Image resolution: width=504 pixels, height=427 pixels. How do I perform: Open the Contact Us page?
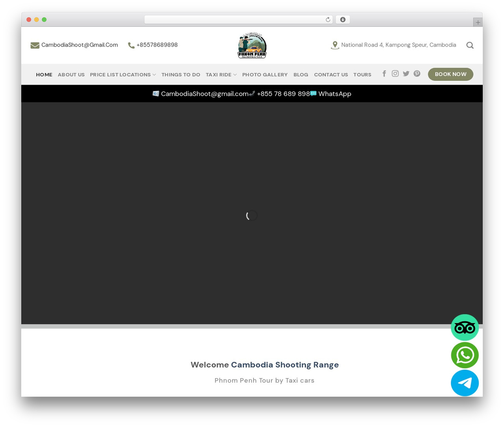[x=331, y=74]
